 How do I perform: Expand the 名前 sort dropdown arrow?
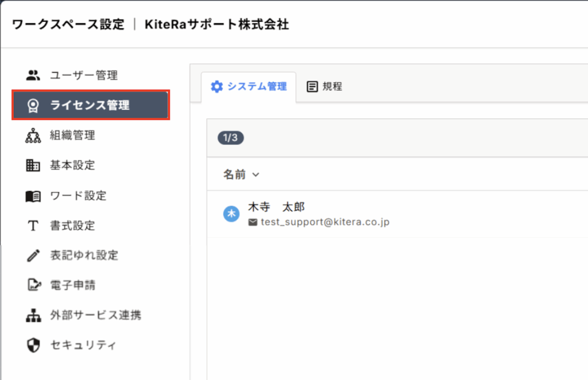click(x=256, y=175)
